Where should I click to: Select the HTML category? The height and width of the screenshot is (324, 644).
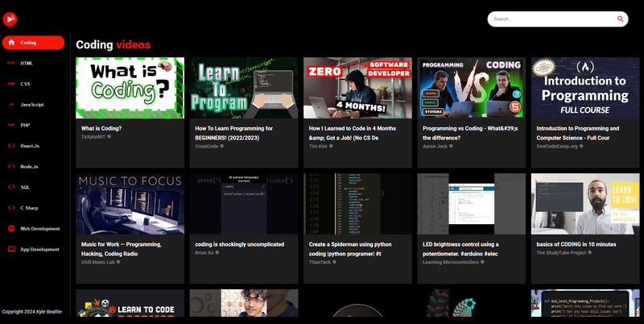click(x=33, y=63)
